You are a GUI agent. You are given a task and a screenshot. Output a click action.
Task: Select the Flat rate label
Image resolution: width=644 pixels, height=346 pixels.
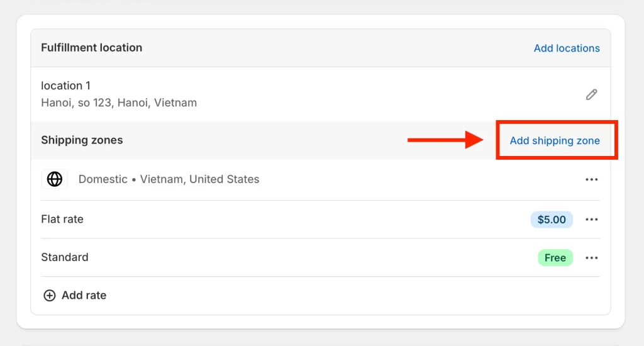pos(62,219)
